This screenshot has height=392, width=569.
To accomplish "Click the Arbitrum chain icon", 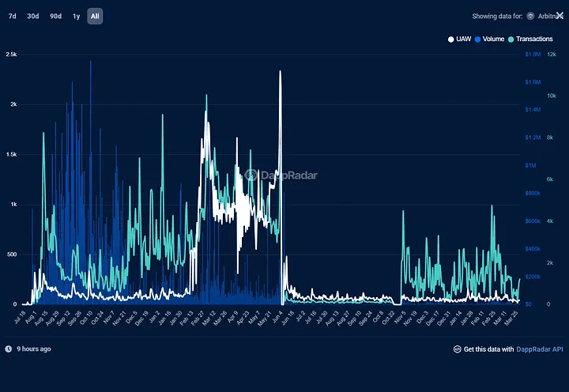I will pos(530,16).
